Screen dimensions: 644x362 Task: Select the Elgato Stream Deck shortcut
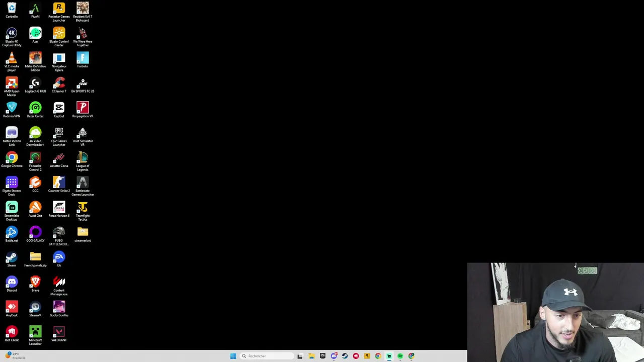tap(12, 187)
